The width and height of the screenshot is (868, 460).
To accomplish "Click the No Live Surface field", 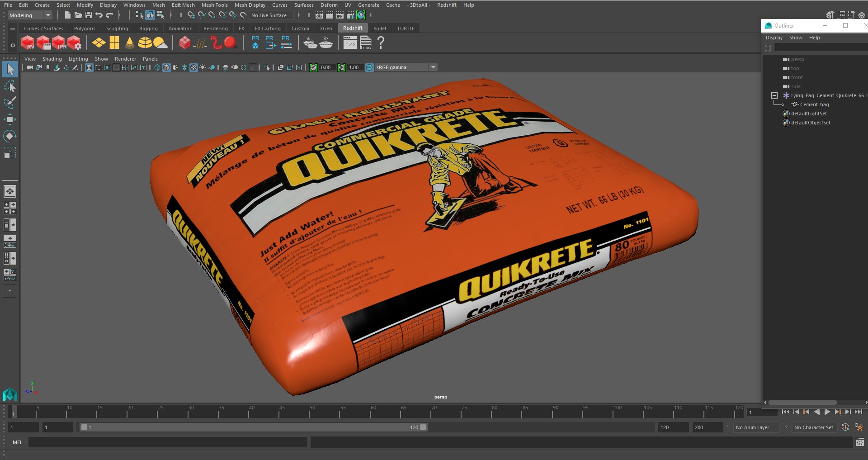I will [272, 15].
